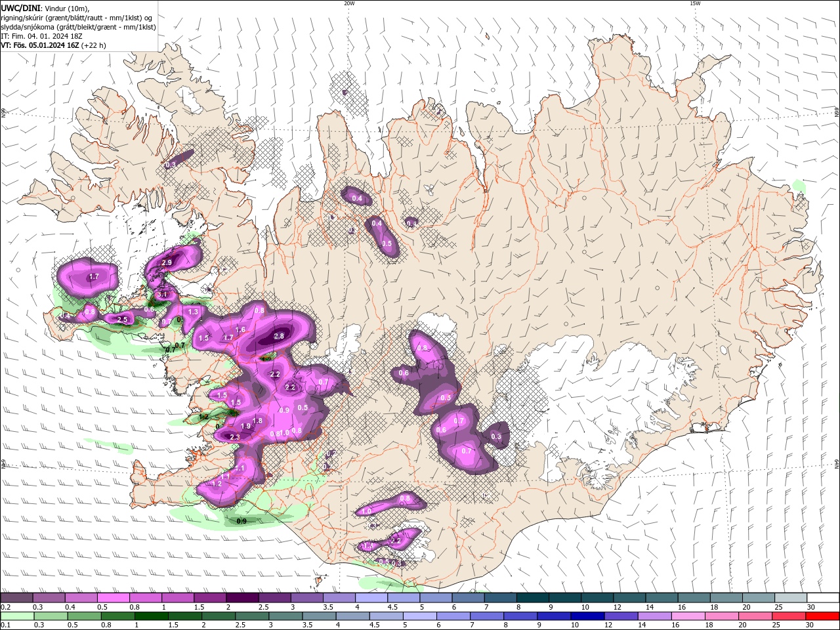Click the 'rigning/skúrir (grænt/blátt/rautt' header line
The width and height of the screenshot is (840, 630).
[77, 18]
